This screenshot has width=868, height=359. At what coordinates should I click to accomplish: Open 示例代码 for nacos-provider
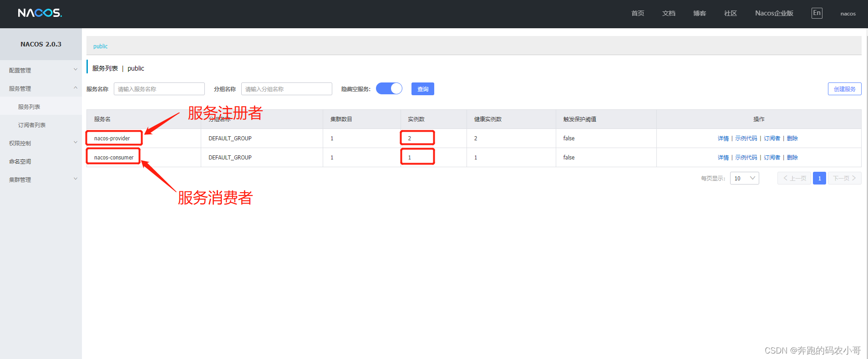[746, 138]
